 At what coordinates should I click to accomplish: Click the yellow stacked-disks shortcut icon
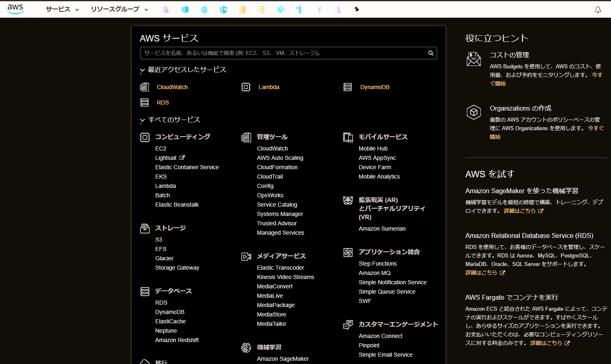pos(262,9)
